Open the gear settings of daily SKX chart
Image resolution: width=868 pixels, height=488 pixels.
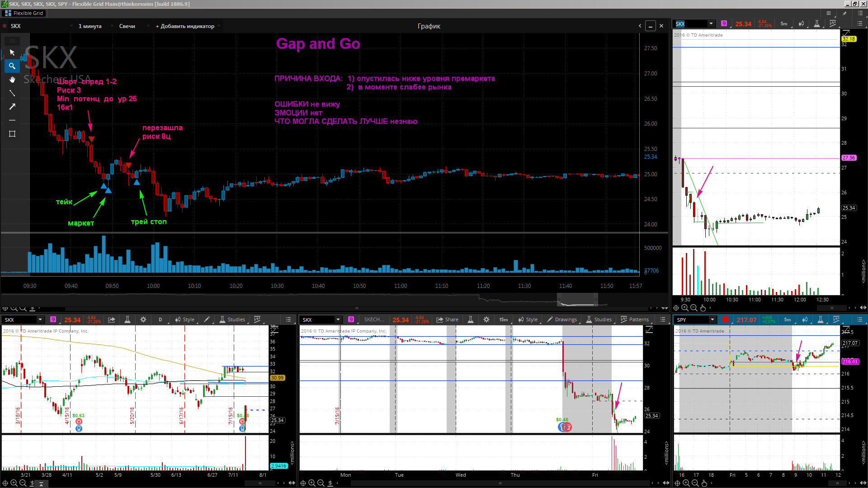pos(143,319)
